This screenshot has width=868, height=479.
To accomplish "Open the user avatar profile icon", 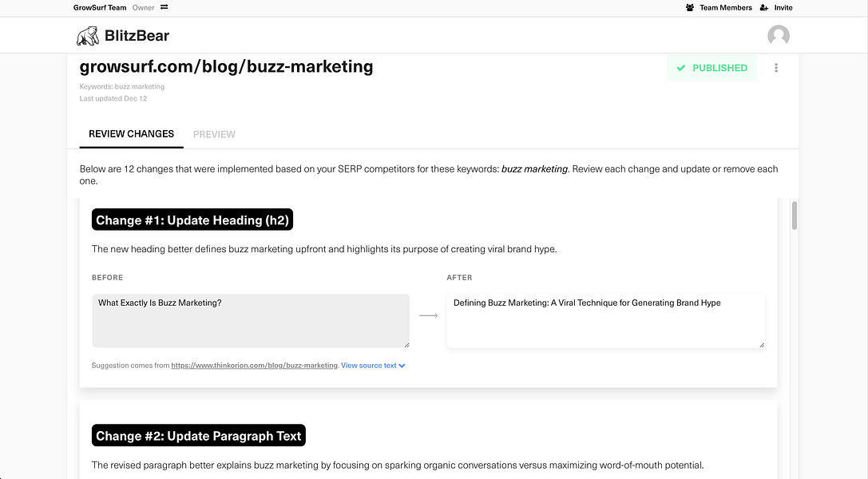I will (779, 35).
